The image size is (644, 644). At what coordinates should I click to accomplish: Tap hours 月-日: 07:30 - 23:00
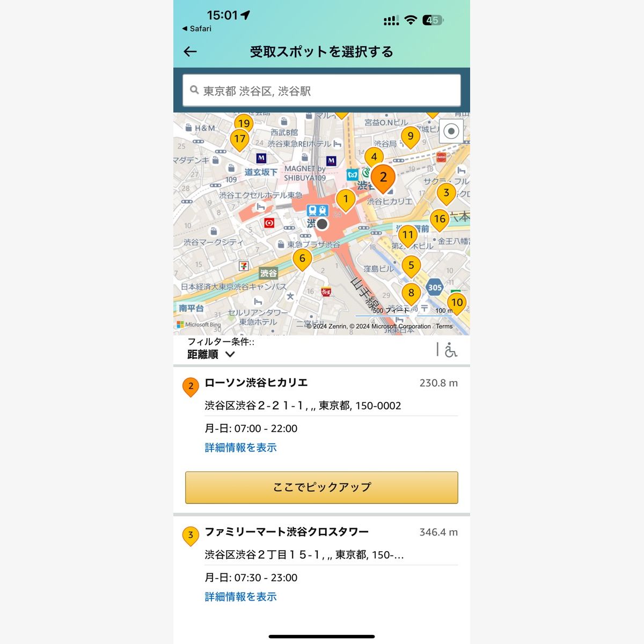click(x=251, y=578)
